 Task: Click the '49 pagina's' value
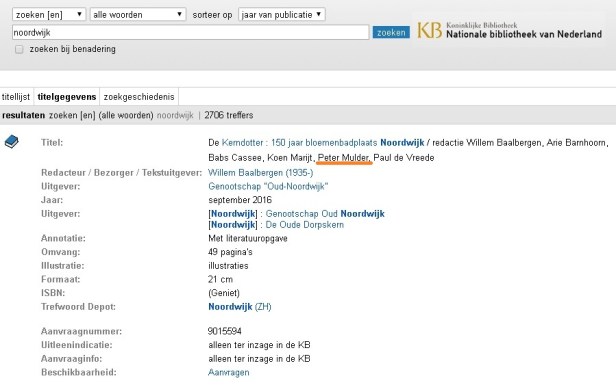click(x=230, y=252)
